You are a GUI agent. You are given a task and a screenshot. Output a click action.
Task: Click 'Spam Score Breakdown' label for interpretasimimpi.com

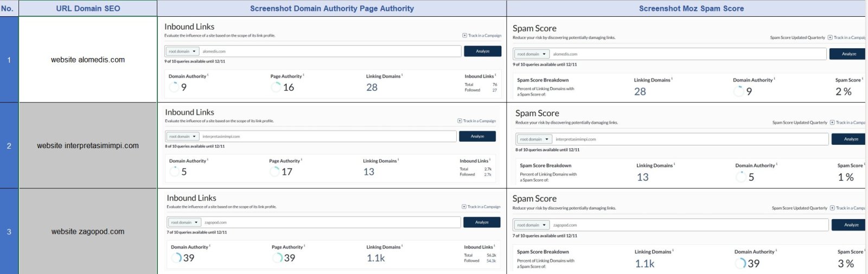pyautogui.click(x=546, y=165)
